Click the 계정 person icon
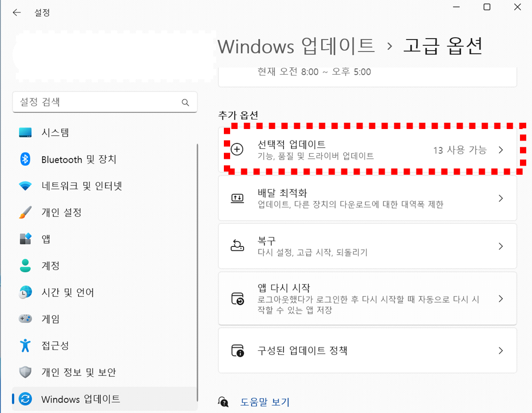This screenshot has width=532, height=413. pos(26,266)
